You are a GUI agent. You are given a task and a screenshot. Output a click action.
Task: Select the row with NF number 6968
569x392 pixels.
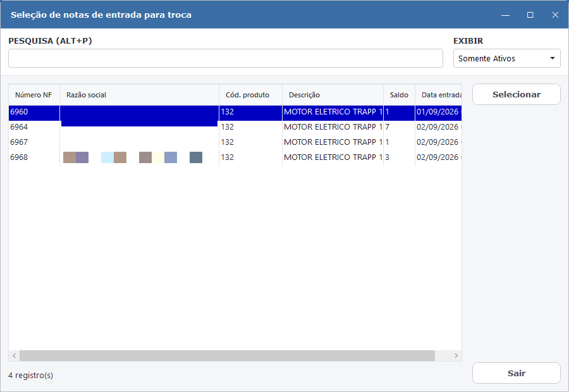pyautogui.click(x=235, y=157)
